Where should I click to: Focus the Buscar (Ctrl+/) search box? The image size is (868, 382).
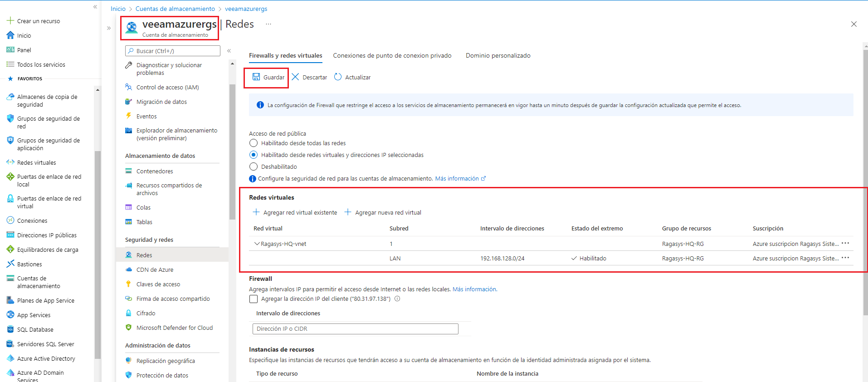pos(173,51)
